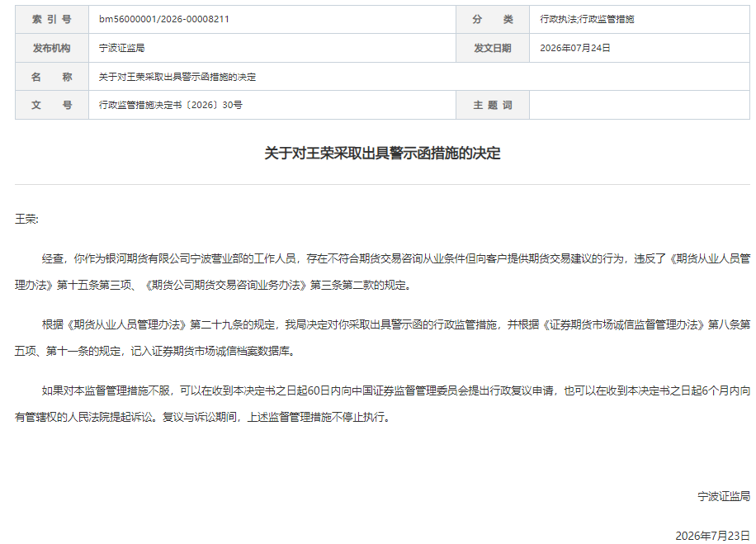Image resolution: width=756 pixels, height=544 pixels.
Task: Select the date 2026年07月24日
Action: click(574, 48)
